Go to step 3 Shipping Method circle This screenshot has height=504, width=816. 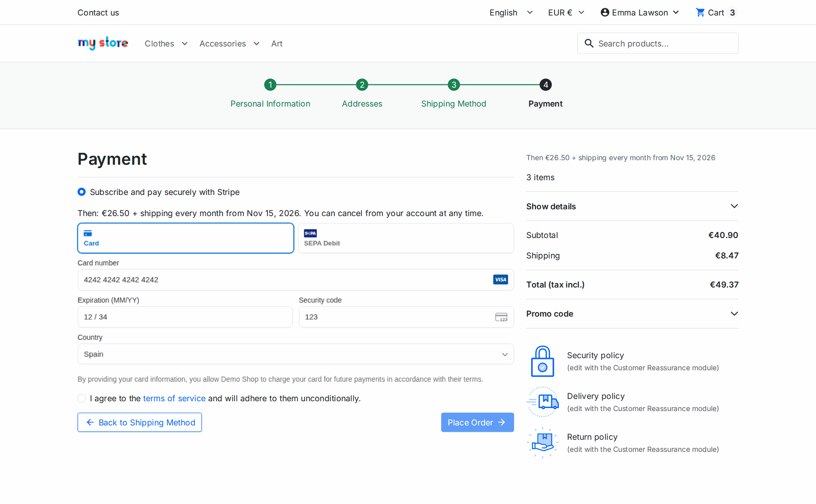454,85
